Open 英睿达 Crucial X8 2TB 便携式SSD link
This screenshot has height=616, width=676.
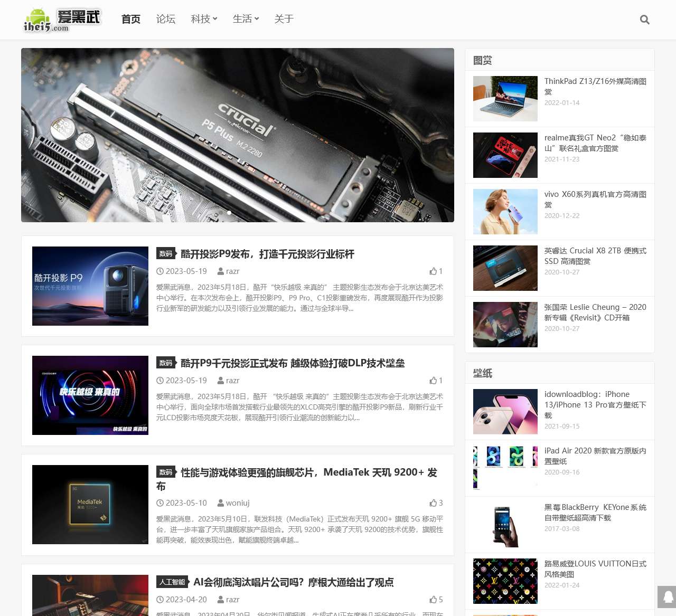[x=595, y=256]
